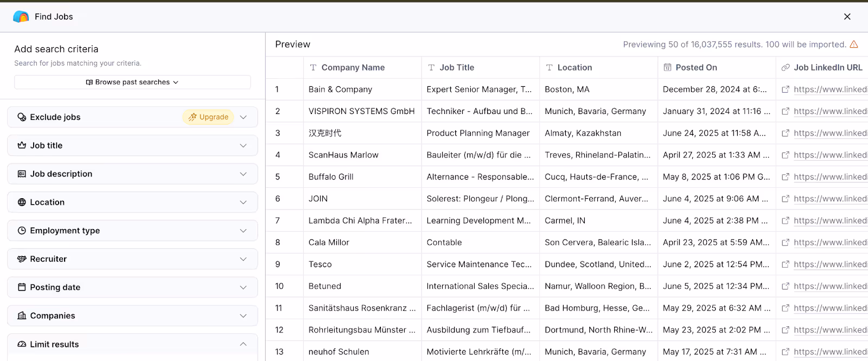Image resolution: width=868 pixels, height=361 pixels.
Task: Click external link icon in neuhof Schulen row
Action: coord(786,352)
